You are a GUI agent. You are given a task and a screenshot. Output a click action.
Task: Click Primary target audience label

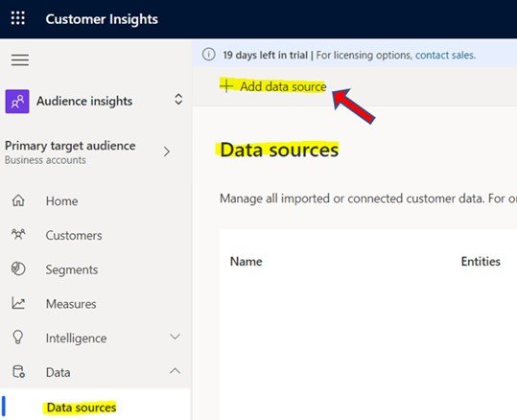coord(70,146)
